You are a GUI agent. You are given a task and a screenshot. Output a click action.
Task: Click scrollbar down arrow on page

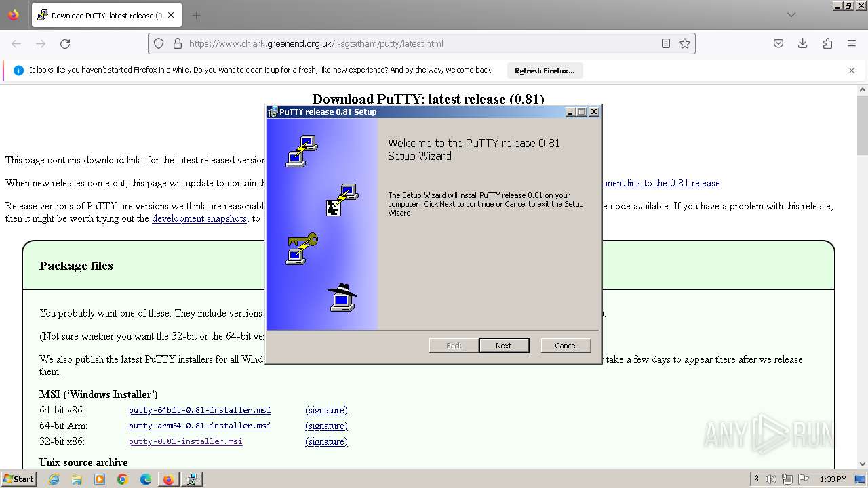tap(863, 464)
